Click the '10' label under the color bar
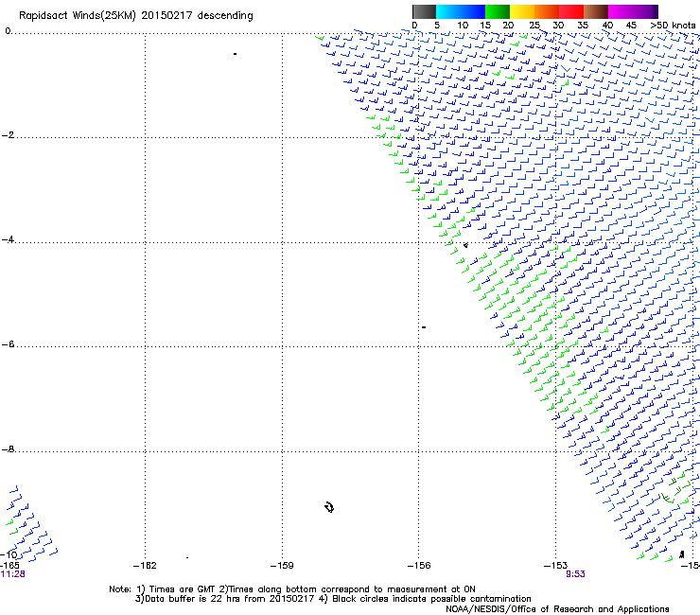The image size is (700, 615). click(x=463, y=26)
